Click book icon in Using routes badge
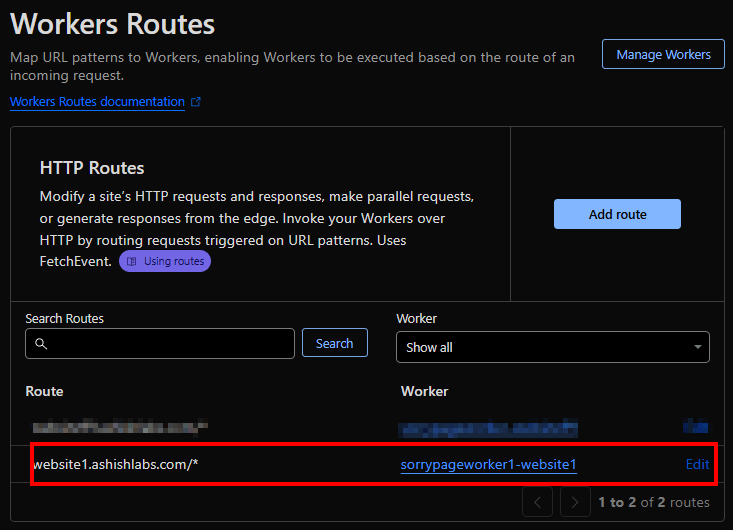The image size is (733, 530). [132, 261]
